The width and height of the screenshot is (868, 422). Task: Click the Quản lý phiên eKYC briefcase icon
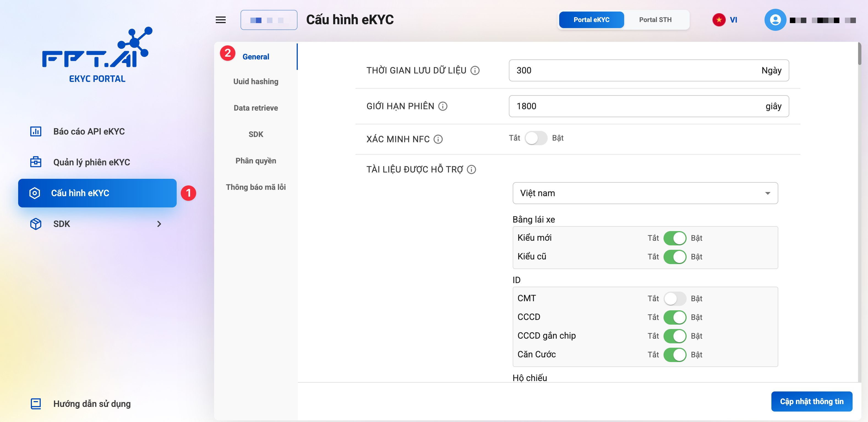pyautogui.click(x=36, y=162)
